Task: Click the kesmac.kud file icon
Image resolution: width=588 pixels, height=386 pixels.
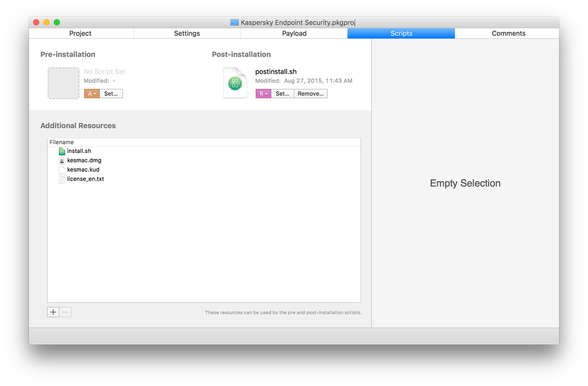Action: tap(62, 170)
